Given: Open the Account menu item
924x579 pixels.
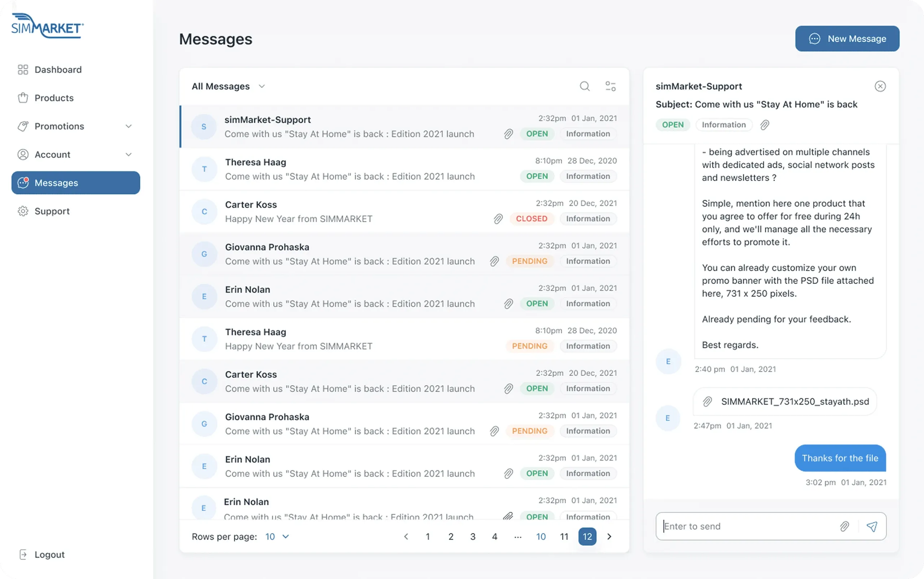Looking at the screenshot, I should (76, 154).
